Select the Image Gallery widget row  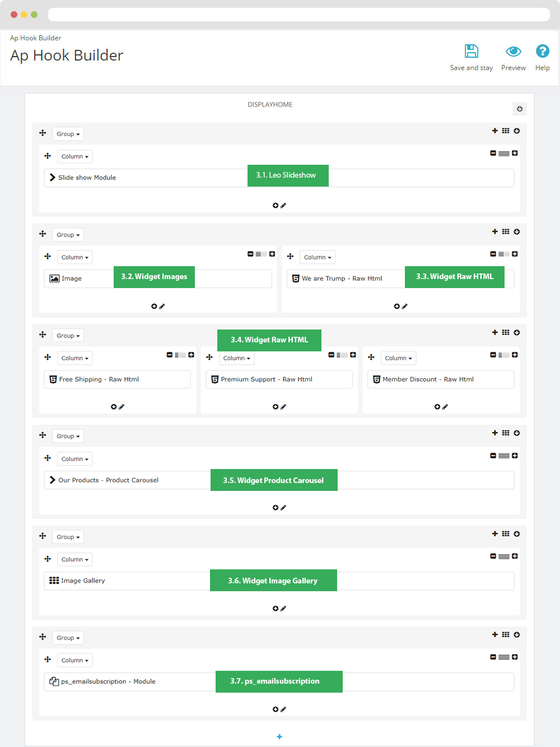(x=279, y=581)
